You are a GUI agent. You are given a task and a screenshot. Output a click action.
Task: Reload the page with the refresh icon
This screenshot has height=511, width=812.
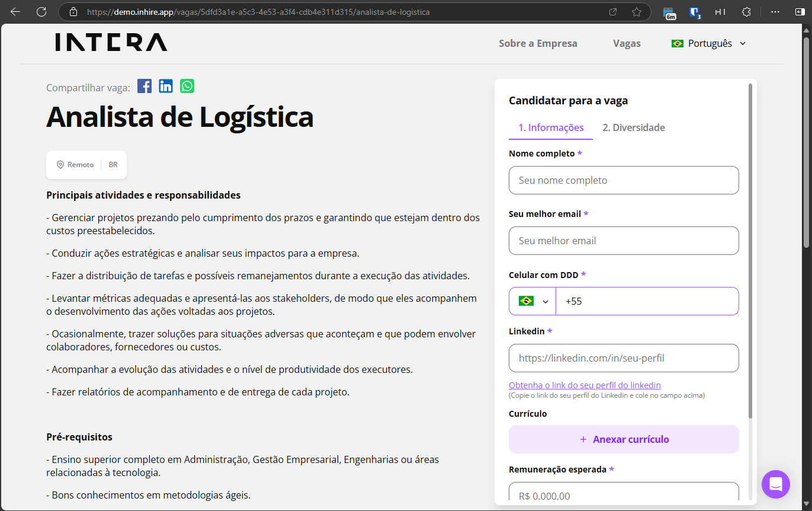pos(41,12)
